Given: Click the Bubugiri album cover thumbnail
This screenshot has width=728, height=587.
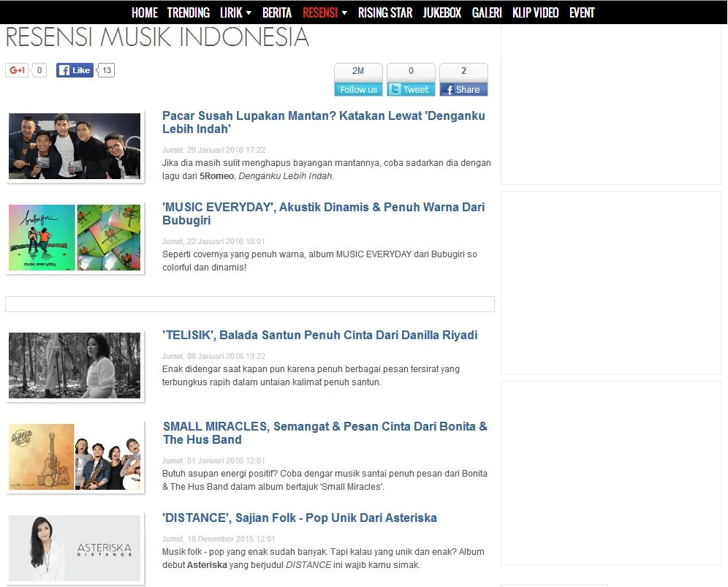Looking at the screenshot, I should (75, 238).
